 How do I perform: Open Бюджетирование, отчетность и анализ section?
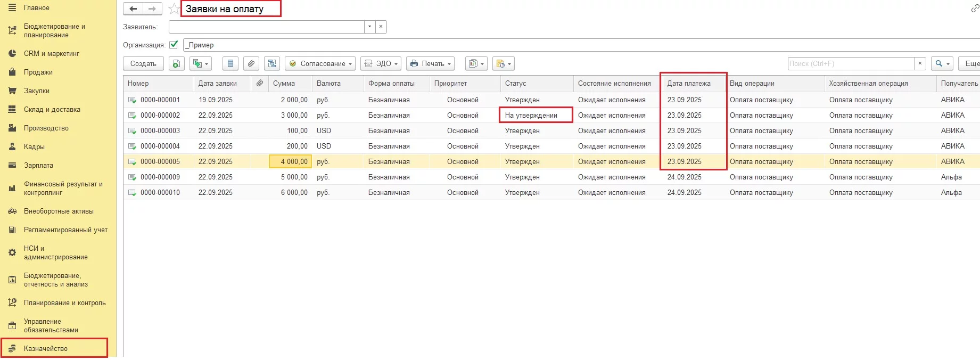(55, 280)
